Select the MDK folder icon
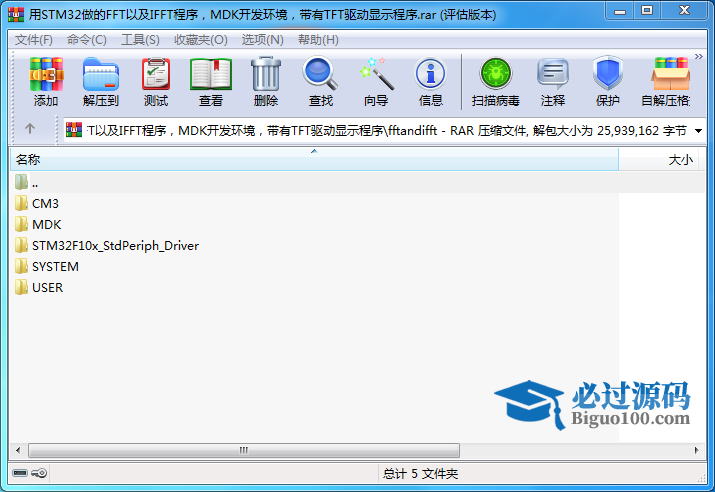 [x=21, y=224]
